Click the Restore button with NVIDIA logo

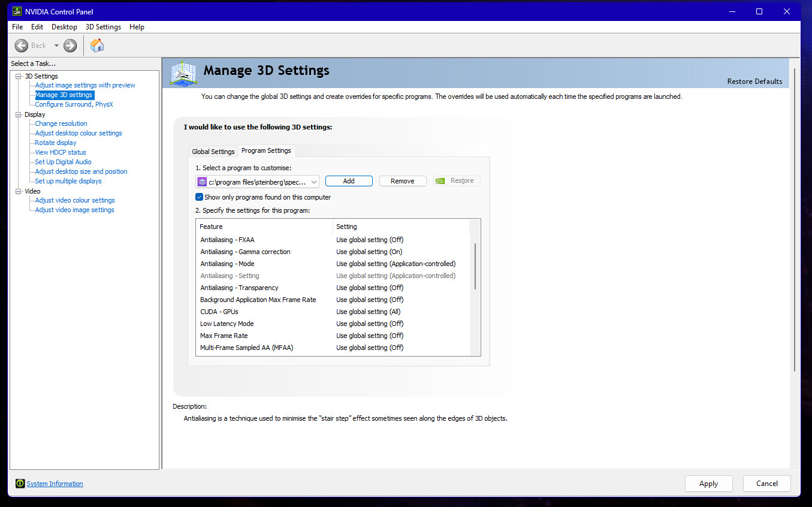pos(457,181)
